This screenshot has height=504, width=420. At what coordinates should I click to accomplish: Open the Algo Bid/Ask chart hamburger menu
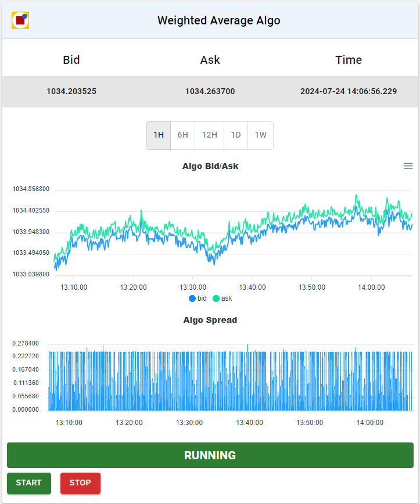point(408,166)
